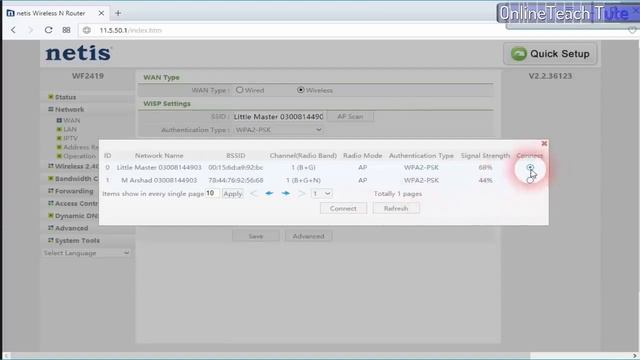Open the Status sidebar item
This screenshot has width=640, height=360.
click(x=65, y=97)
